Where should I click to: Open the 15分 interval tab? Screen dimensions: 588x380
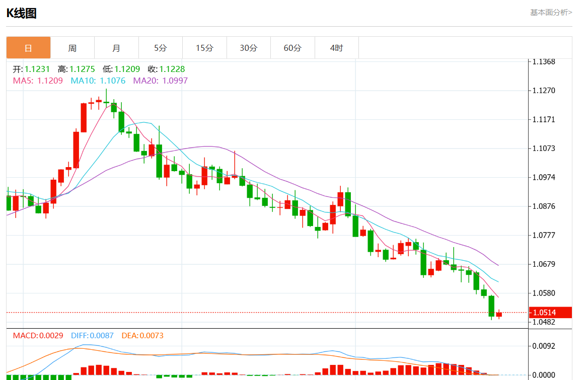[x=205, y=48]
